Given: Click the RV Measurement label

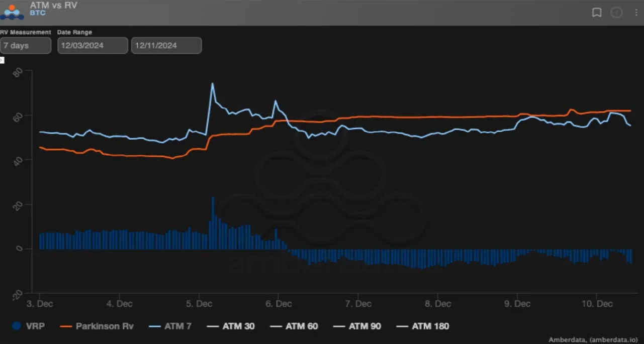Looking at the screenshot, I should tap(25, 32).
